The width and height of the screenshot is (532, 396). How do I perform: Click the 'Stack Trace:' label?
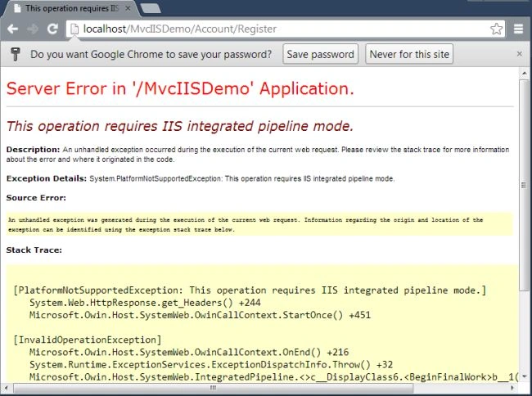[x=34, y=250]
